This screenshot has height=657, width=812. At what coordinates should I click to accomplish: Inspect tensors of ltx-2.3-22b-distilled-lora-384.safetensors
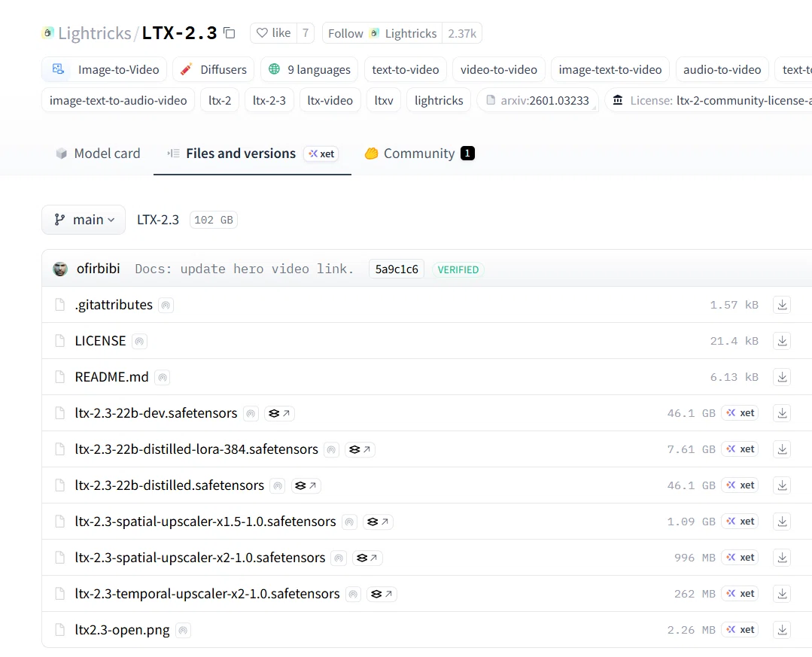(360, 450)
